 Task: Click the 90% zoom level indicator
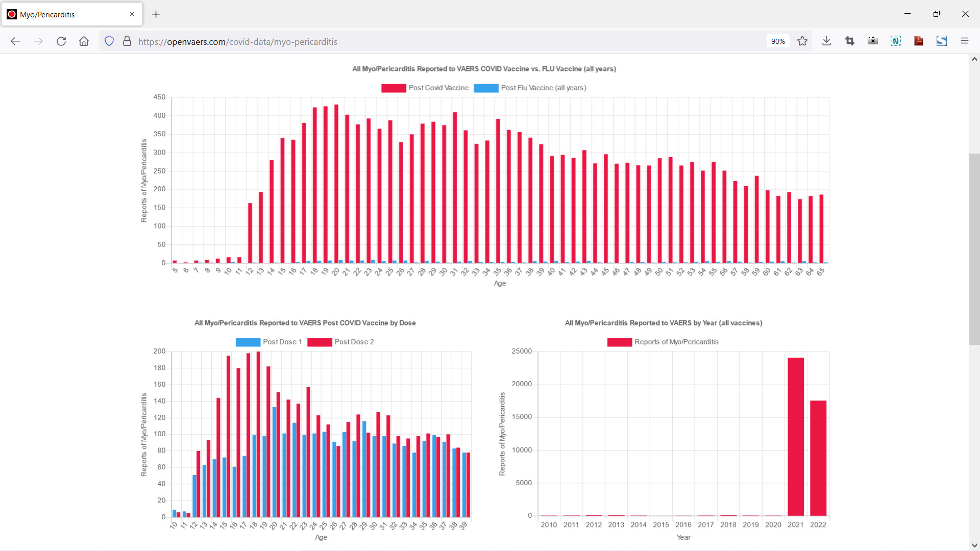pos(777,41)
